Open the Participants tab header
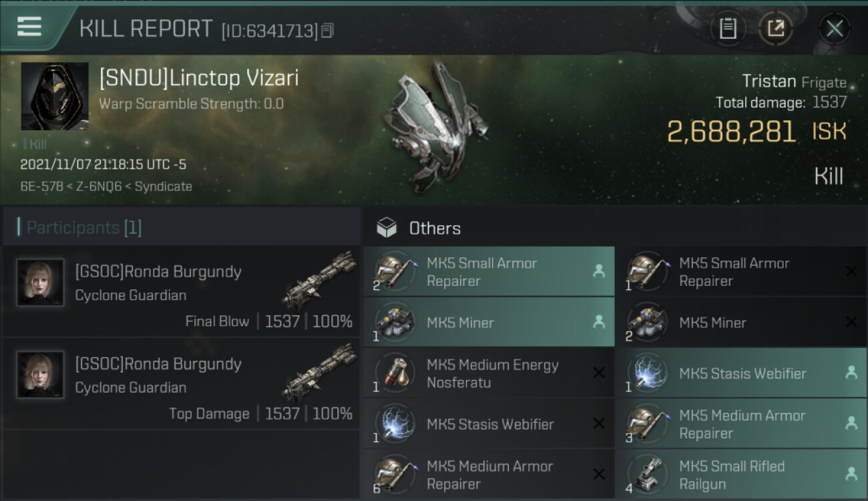This screenshot has height=501, width=868. 84,228
